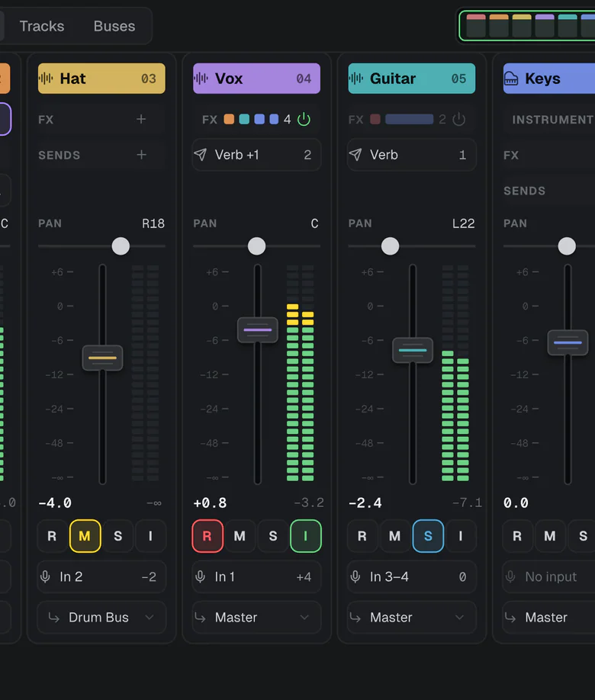Open the Guitar Verb send
Image resolution: width=595 pixels, height=700 pixels.
[x=411, y=155]
